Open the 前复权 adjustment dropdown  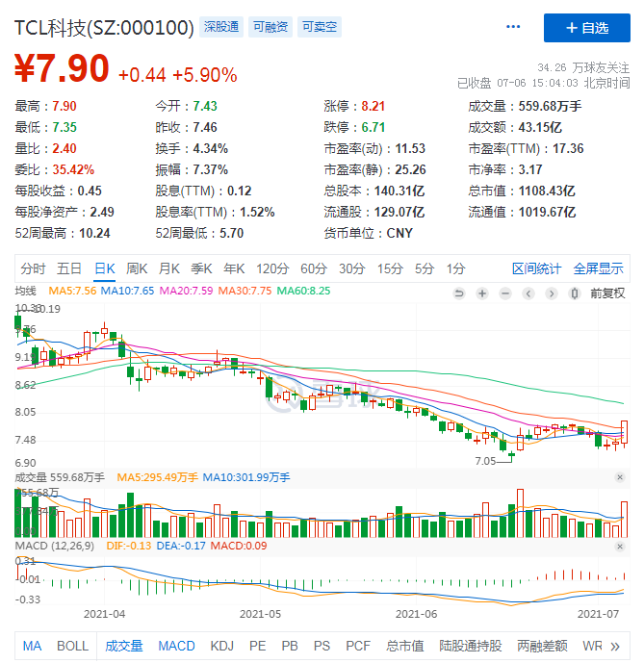point(606,293)
